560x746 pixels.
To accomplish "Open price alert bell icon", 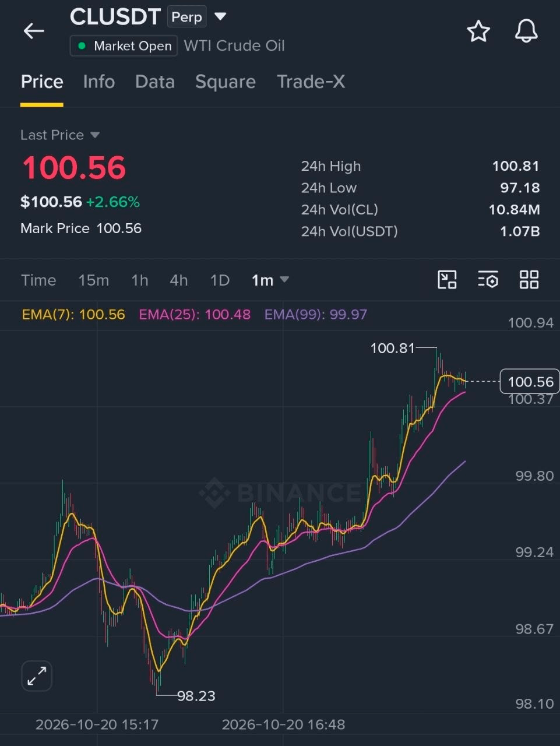I will click(x=526, y=31).
